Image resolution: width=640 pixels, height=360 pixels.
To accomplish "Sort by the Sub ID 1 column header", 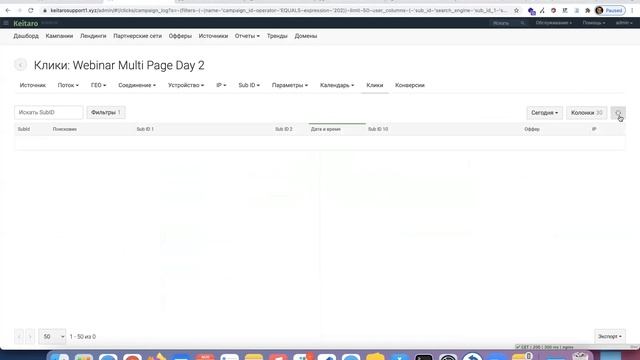I will pos(145,129).
